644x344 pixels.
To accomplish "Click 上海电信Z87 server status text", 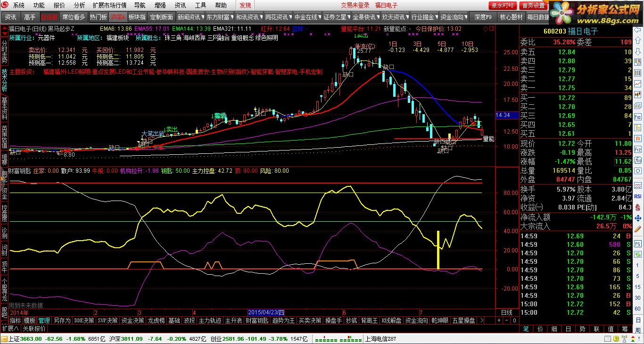I will coord(381,339).
